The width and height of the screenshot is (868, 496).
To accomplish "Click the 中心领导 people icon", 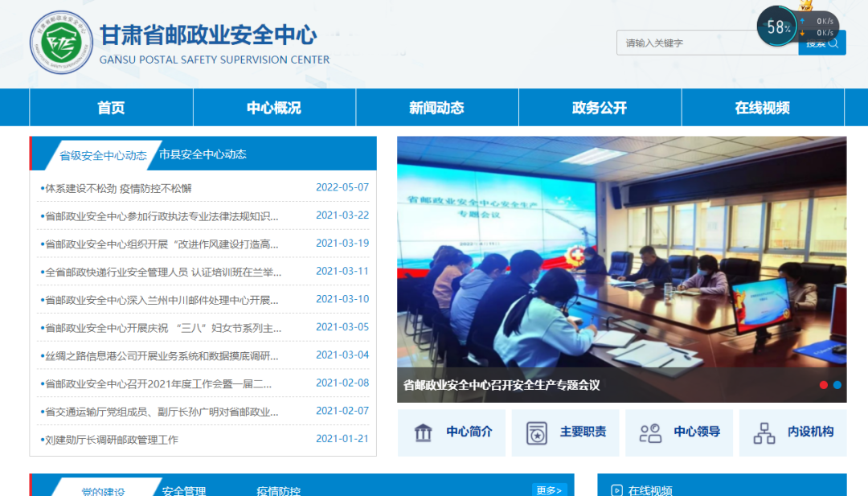I will [x=649, y=432].
